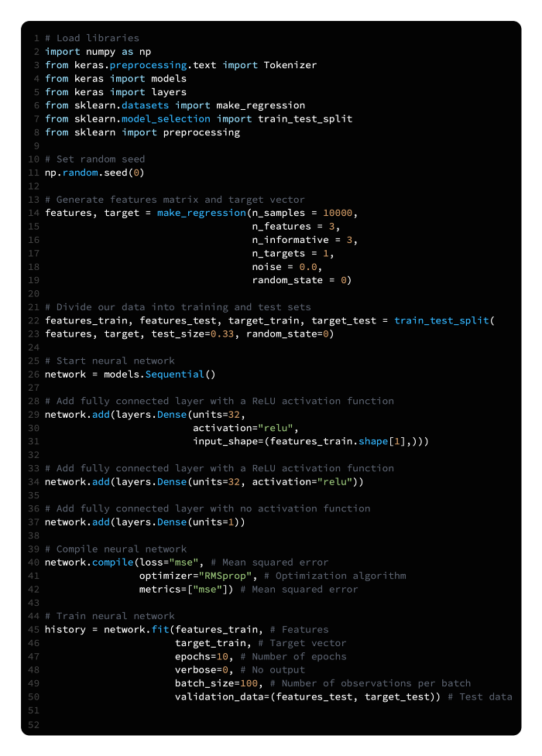Click 'fit' method on line 45

pos(160,630)
